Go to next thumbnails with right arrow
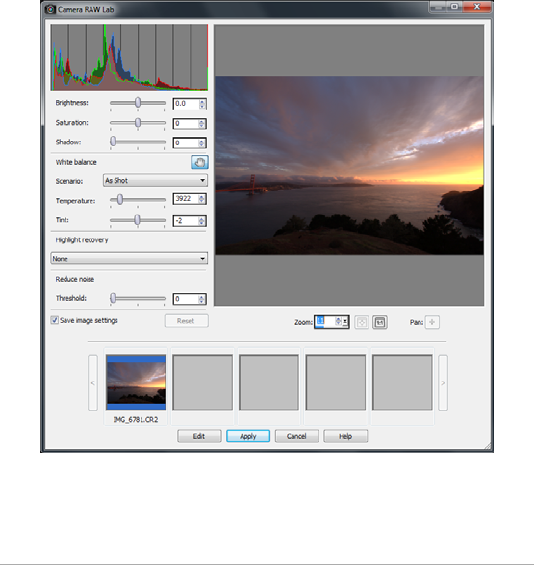This screenshot has height=565, width=534. (443, 383)
